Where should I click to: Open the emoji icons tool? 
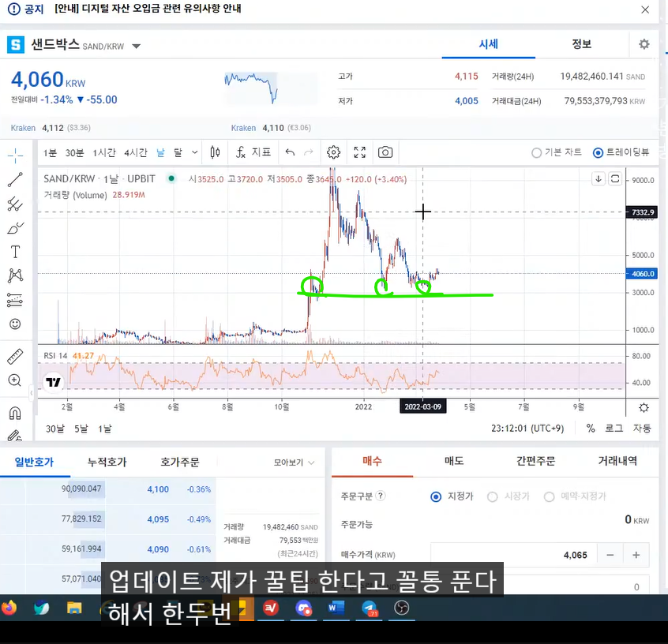point(15,324)
